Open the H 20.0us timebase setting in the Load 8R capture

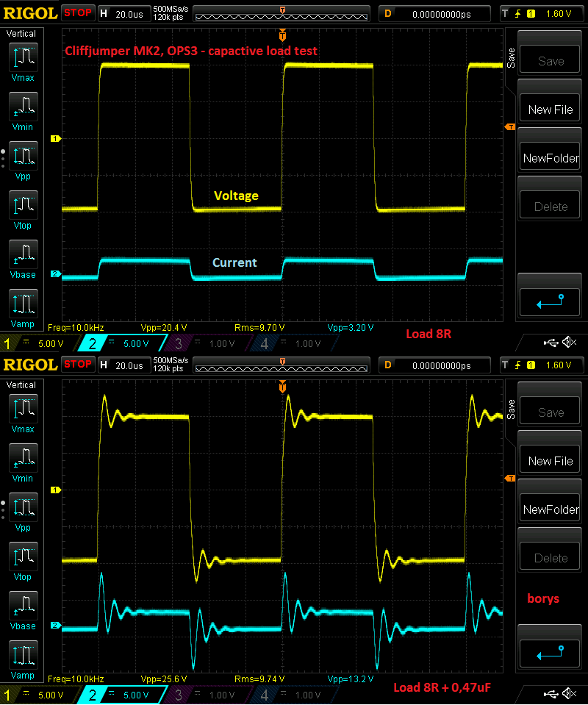(x=123, y=14)
